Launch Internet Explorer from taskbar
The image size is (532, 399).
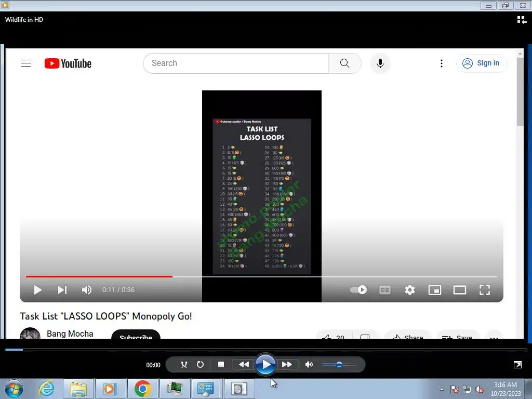coord(46,389)
